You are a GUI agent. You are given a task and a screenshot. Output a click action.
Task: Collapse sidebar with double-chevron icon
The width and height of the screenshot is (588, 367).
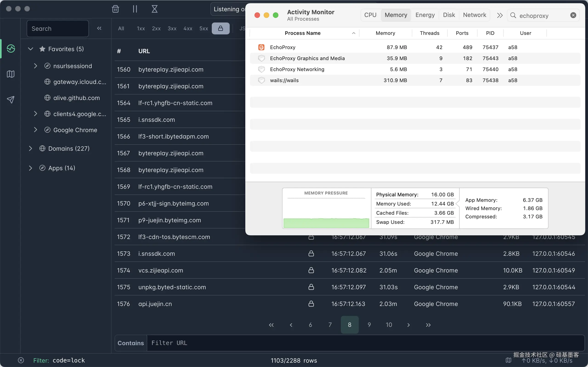[99, 28]
